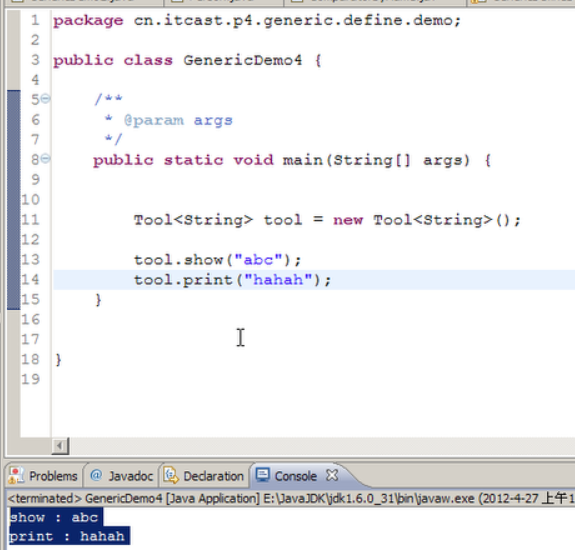Image resolution: width=575 pixels, height=550 pixels.
Task: Click the Javadoc @ icon
Action: coord(96,475)
